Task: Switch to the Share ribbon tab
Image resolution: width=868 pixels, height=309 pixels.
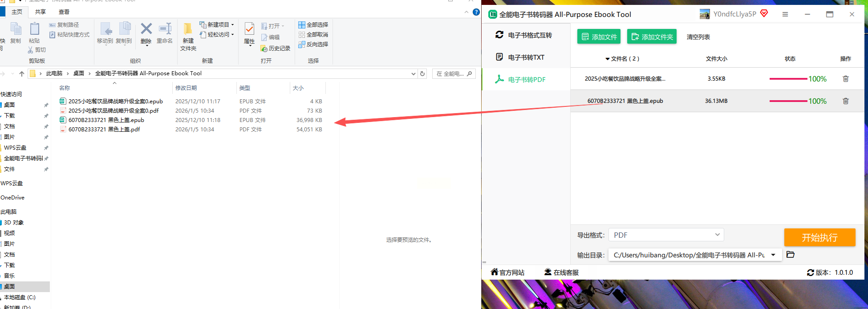Action: 41,12
